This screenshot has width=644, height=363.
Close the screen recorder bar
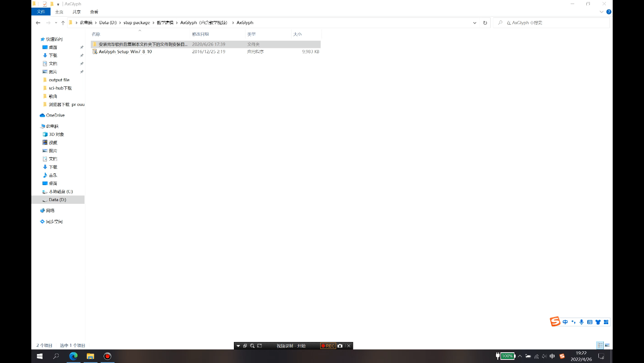(349, 346)
